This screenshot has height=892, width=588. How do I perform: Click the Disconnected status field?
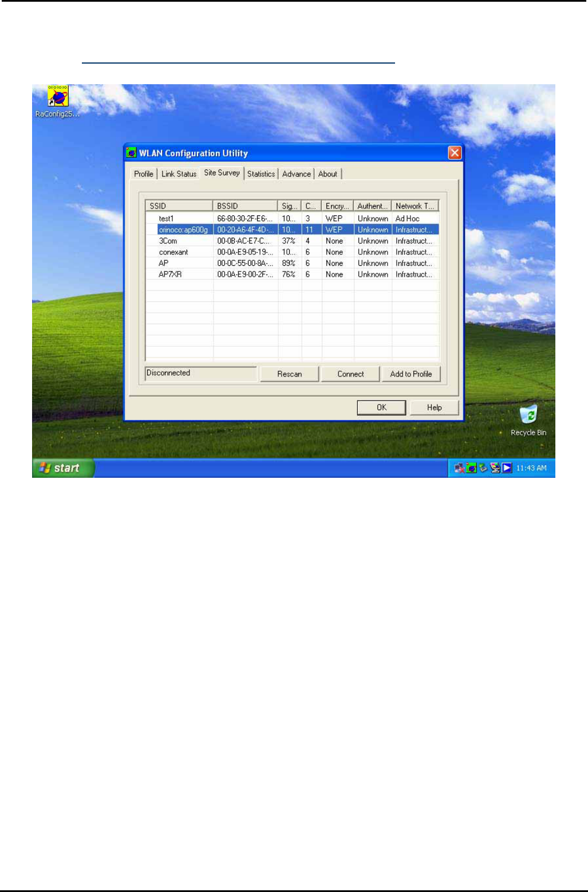pyautogui.click(x=201, y=373)
